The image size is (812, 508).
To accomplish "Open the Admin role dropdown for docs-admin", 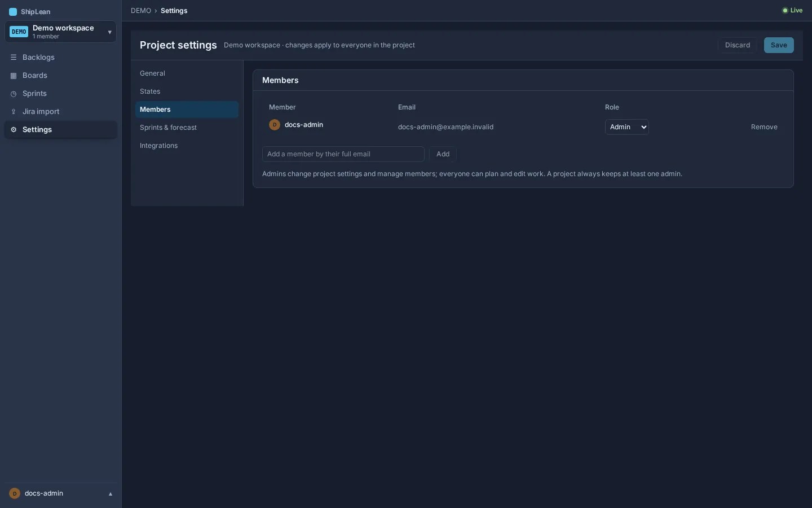I will point(627,127).
